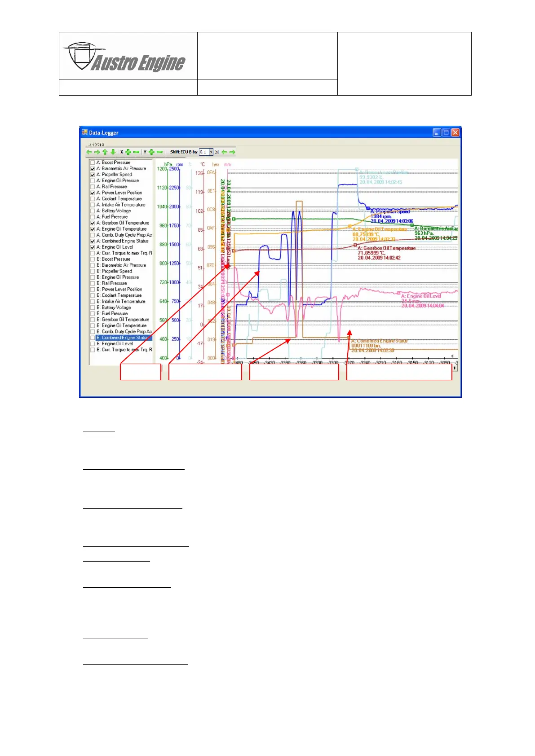
Task: Check A: Rail Pressure
Action: click(93, 187)
